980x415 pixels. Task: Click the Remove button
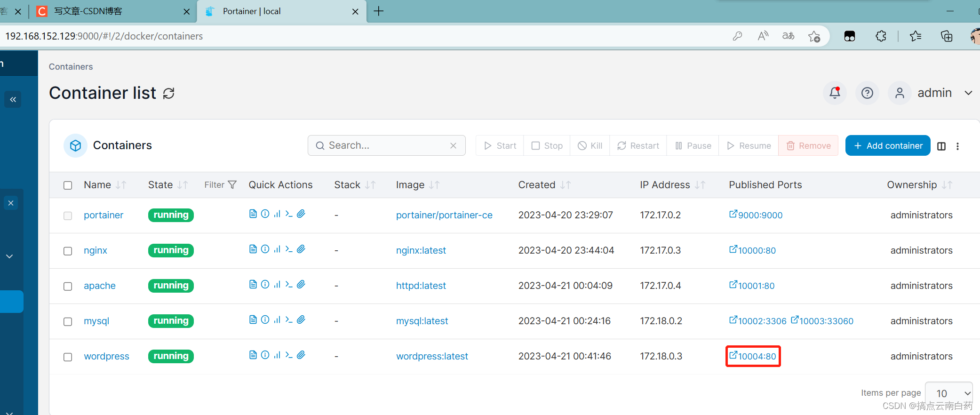tap(808, 145)
